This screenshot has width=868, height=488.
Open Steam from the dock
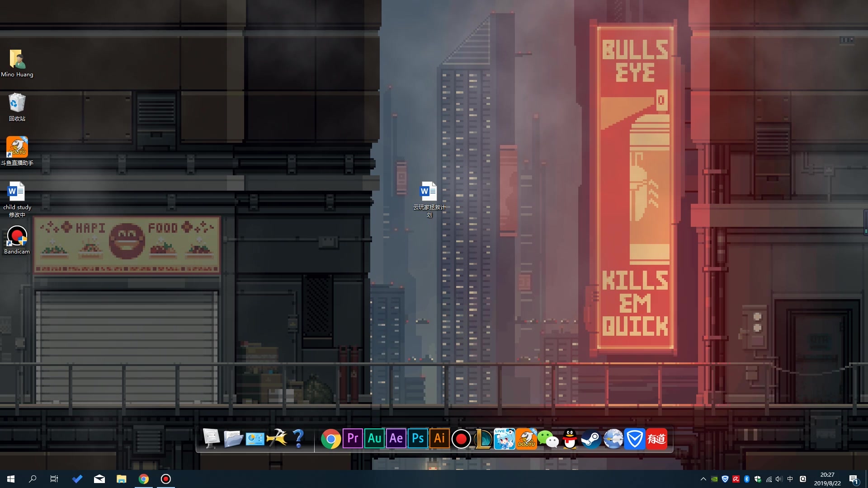(591, 439)
